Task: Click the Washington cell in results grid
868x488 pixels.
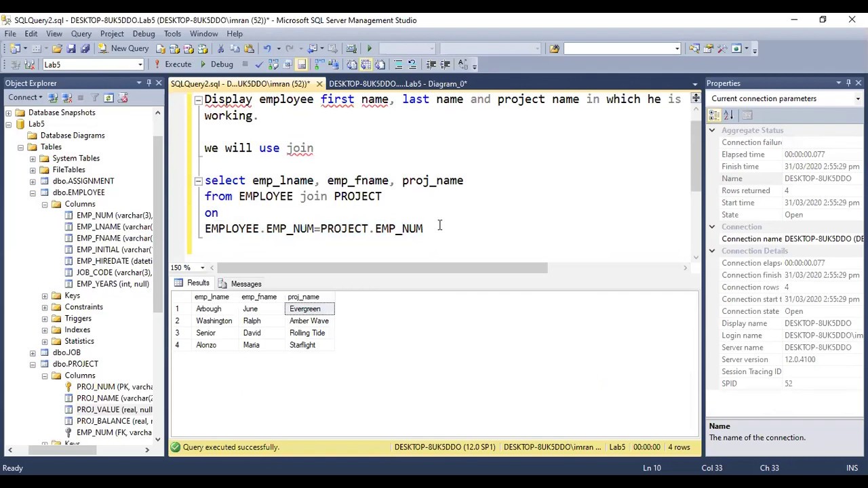Action: point(214,321)
